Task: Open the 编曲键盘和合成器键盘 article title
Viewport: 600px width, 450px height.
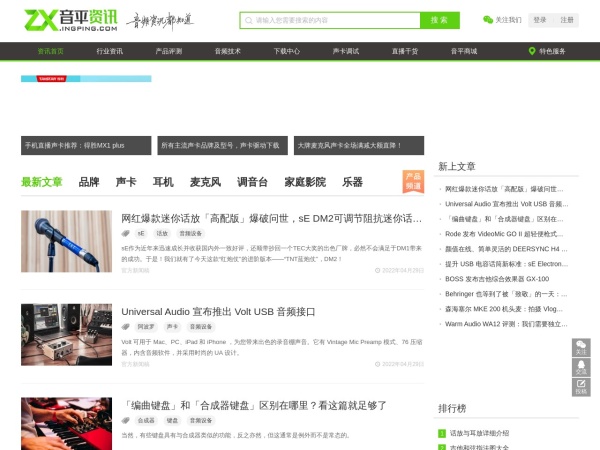Action: 254,406
